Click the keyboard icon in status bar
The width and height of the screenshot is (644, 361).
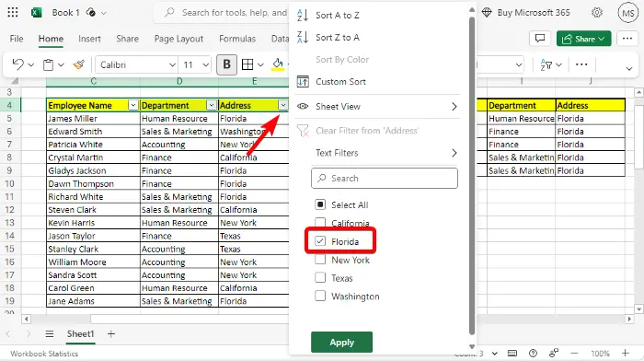point(512,354)
